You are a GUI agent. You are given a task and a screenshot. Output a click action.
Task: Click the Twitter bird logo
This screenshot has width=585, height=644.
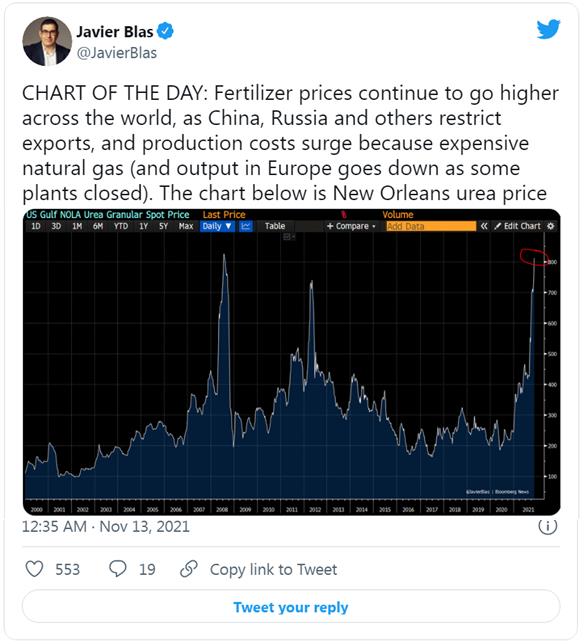(x=548, y=29)
